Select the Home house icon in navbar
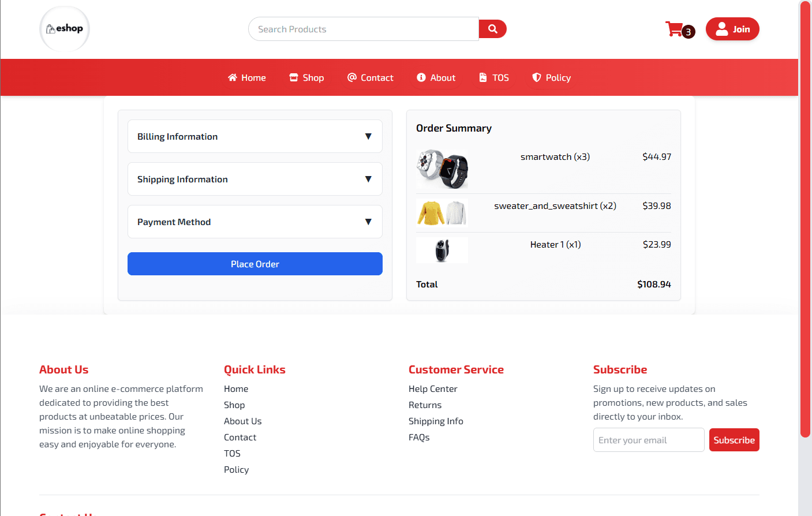812x516 pixels. click(x=233, y=77)
